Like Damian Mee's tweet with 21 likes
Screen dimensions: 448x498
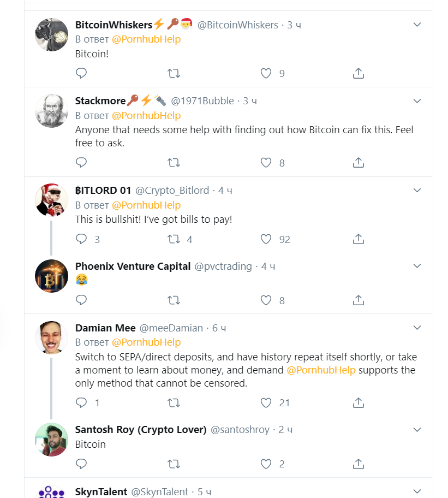(266, 403)
